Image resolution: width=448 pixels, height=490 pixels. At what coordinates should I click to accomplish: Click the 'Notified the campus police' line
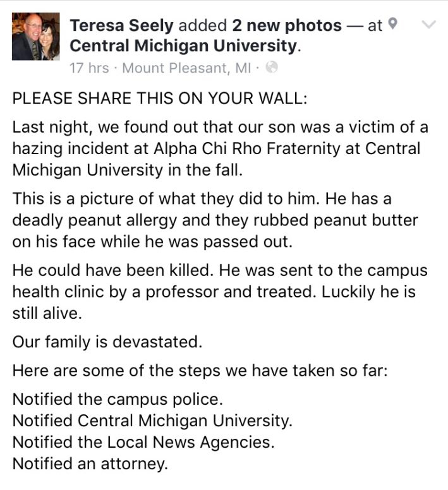[118, 399]
